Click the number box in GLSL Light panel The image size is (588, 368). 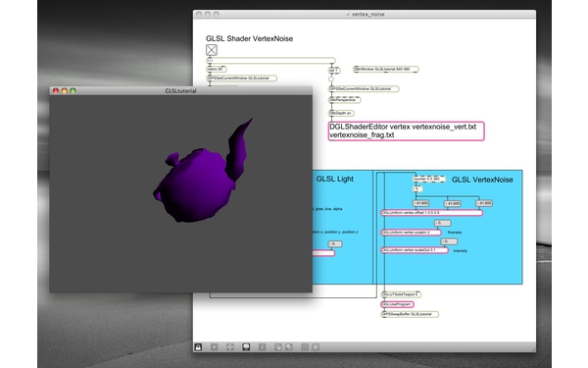(335, 244)
